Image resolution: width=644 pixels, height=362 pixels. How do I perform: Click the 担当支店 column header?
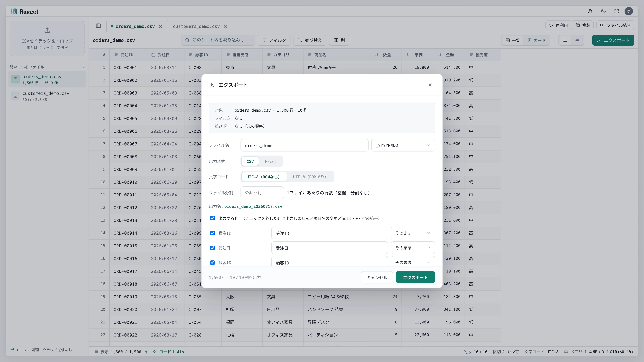point(242,55)
